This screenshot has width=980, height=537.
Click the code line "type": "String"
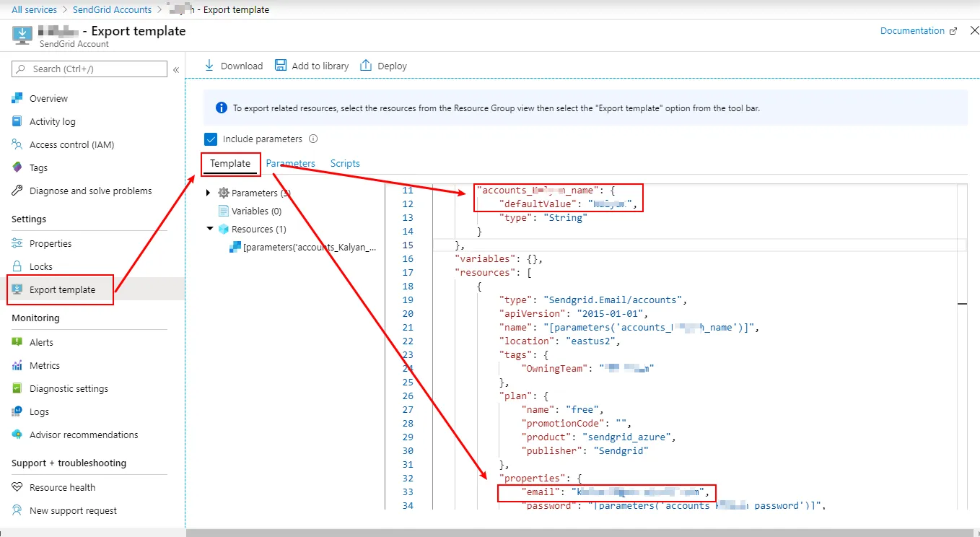(x=543, y=218)
